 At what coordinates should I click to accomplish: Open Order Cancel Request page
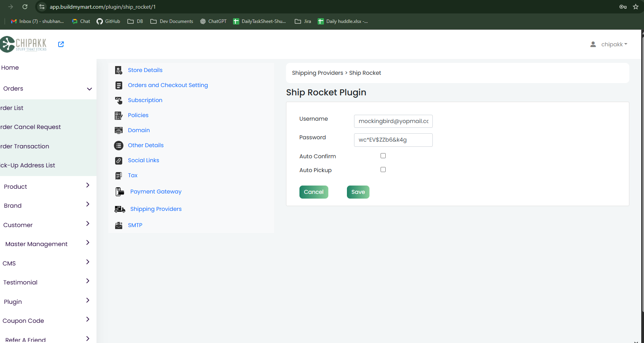coord(30,127)
